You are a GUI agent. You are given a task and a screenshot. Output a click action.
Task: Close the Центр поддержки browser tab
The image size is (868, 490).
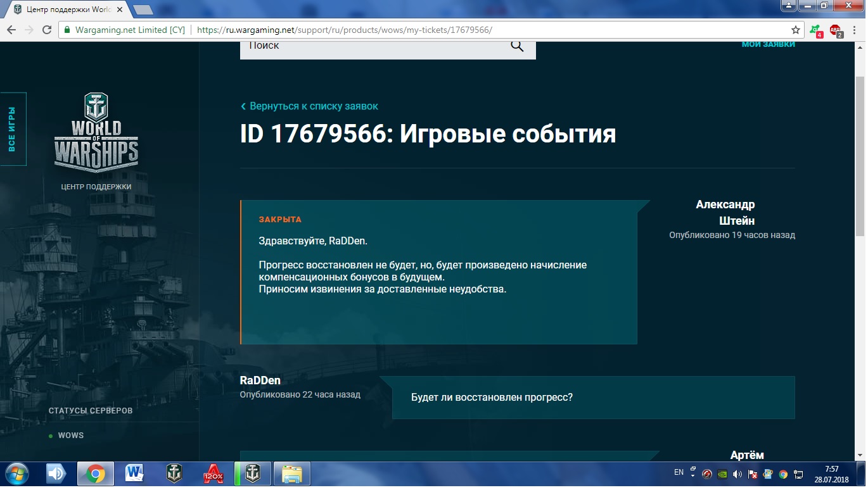[119, 9]
